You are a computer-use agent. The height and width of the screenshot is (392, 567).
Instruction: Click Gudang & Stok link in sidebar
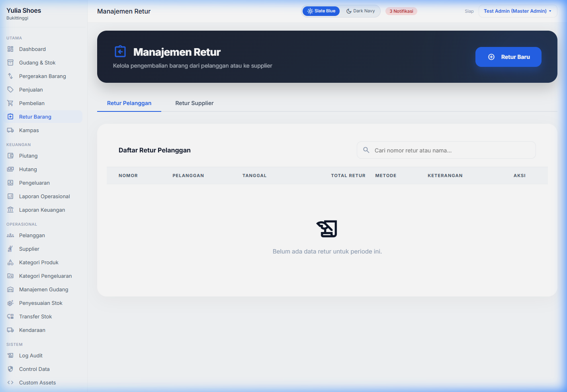pos(42,62)
